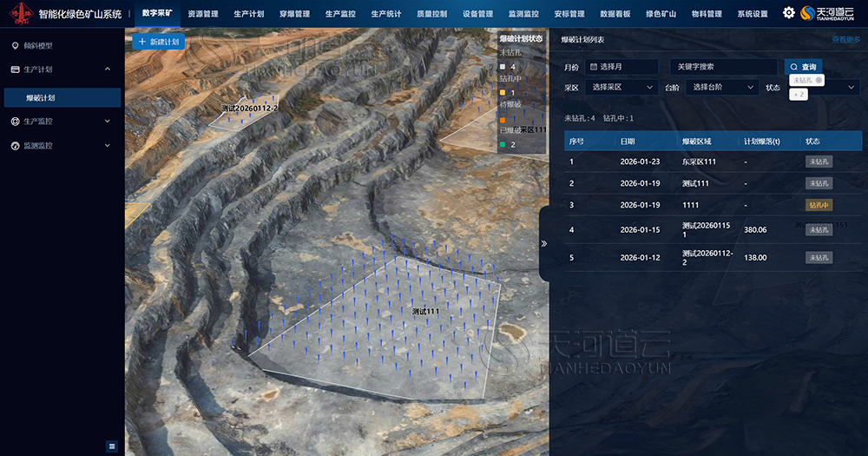Click 未钻孔 status badge in row 4

(819, 229)
